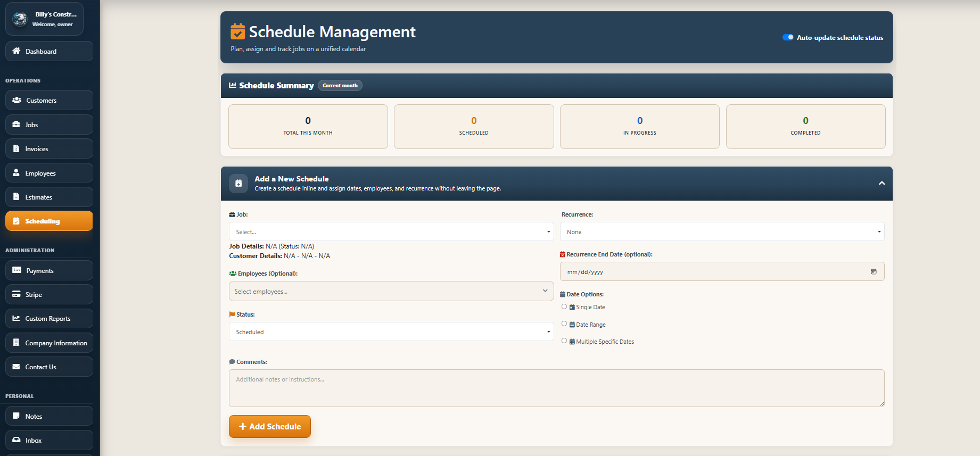Select the Single Date radio option

(x=564, y=306)
